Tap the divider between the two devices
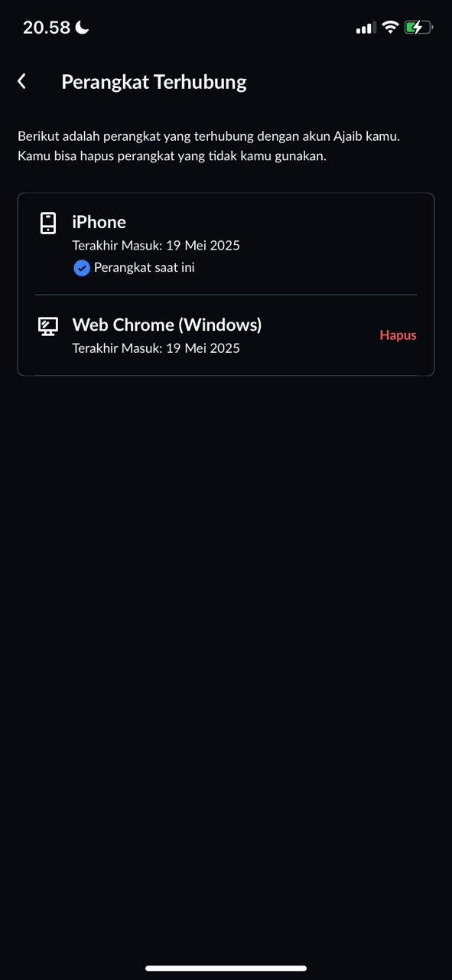This screenshot has height=980, width=452. coord(226,295)
